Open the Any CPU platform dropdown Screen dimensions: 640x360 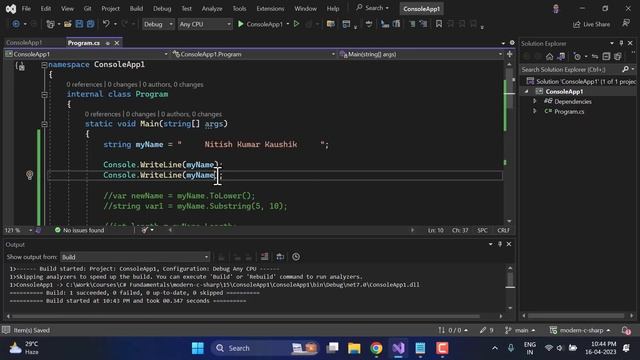coord(205,24)
